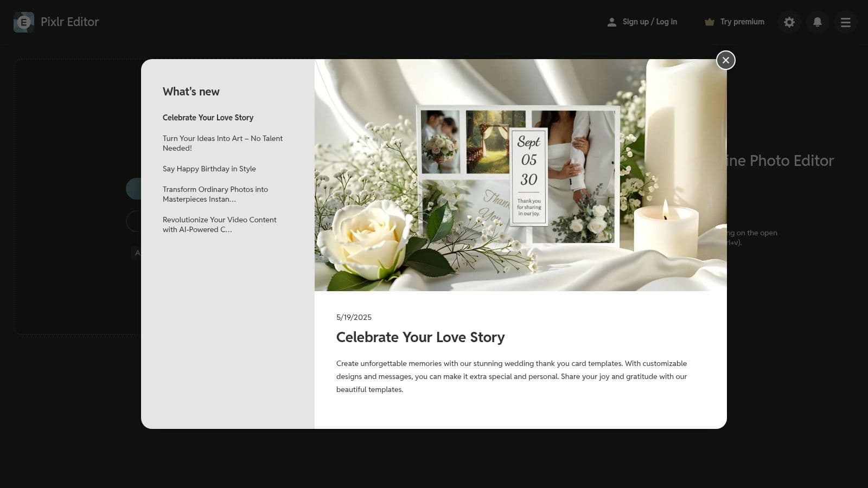This screenshot has width=868, height=488.
Task: Click the 'What's new' sidebar heading
Action: pyautogui.click(x=191, y=92)
